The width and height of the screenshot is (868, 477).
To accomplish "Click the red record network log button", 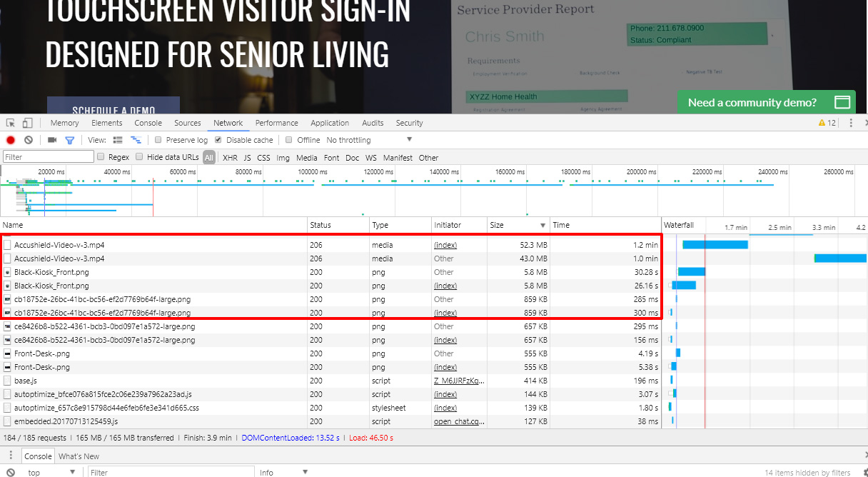I will coord(11,140).
